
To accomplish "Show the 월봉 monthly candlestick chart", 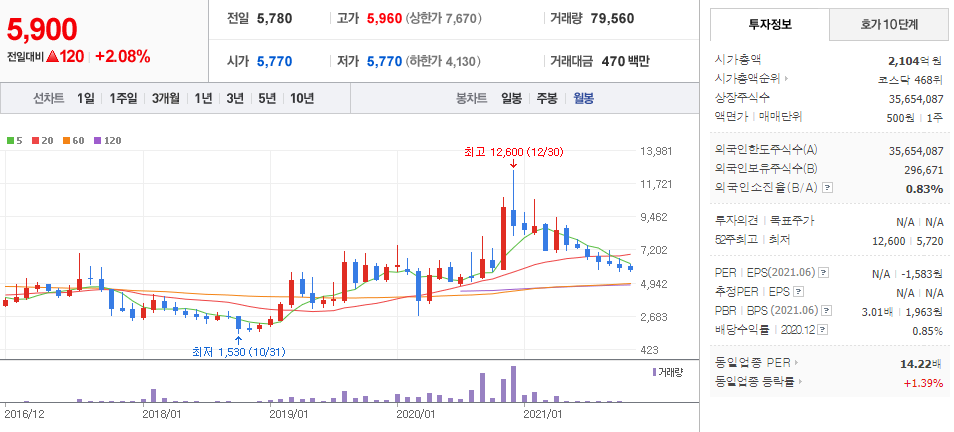I will coord(583,99).
